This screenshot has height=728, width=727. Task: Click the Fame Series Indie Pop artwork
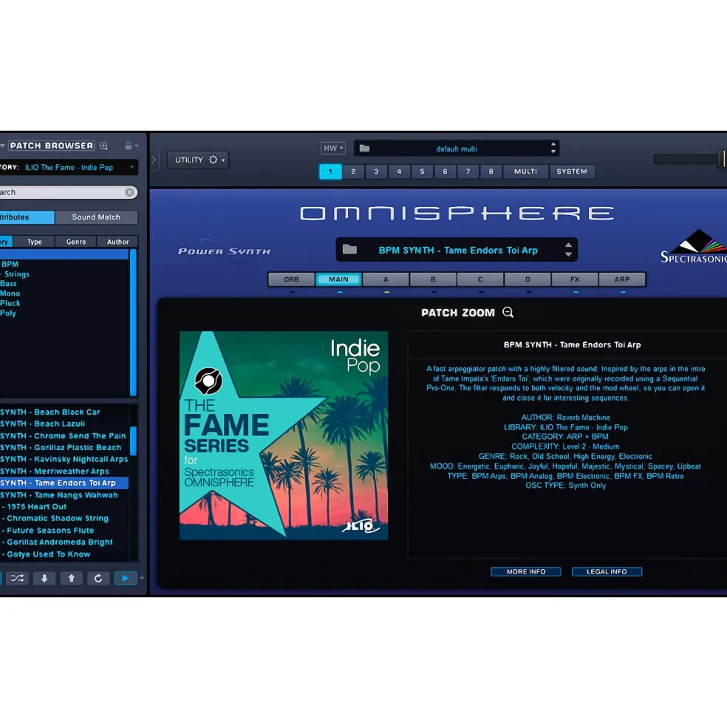pos(284,435)
